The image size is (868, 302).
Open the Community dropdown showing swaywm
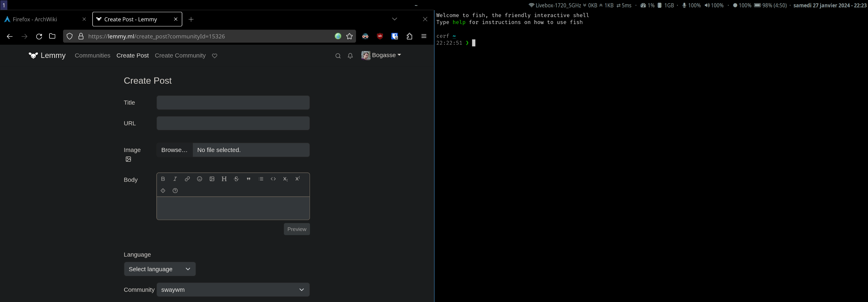233,290
